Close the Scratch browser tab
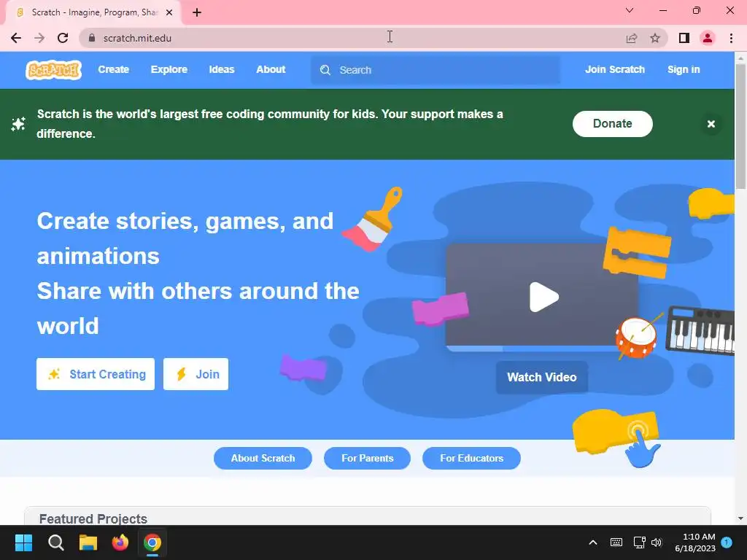This screenshot has height=560, width=747. point(169,12)
